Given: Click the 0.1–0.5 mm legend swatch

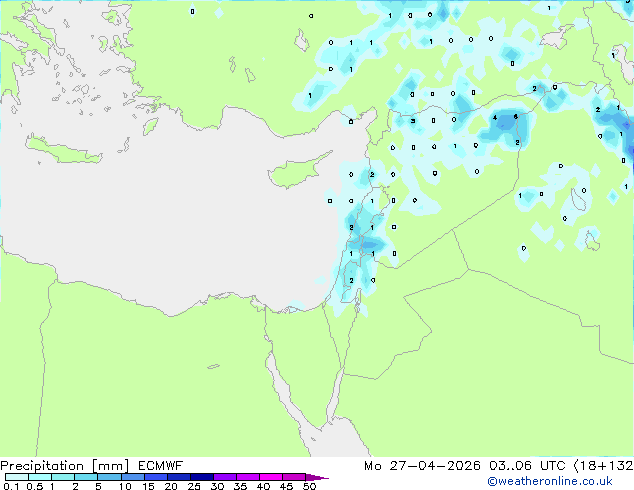Looking at the screenshot, I should pyautogui.click(x=17, y=477).
